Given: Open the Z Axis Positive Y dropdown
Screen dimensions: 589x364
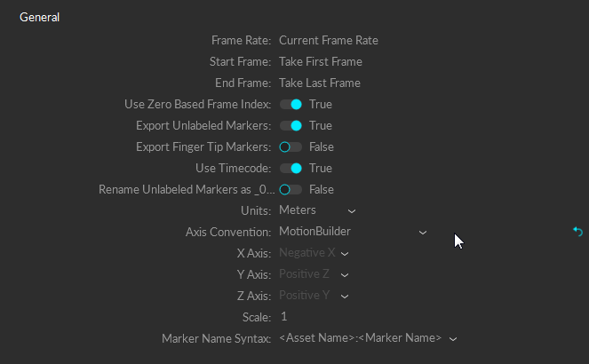Looking at the screenshot, I should [313, 296].
